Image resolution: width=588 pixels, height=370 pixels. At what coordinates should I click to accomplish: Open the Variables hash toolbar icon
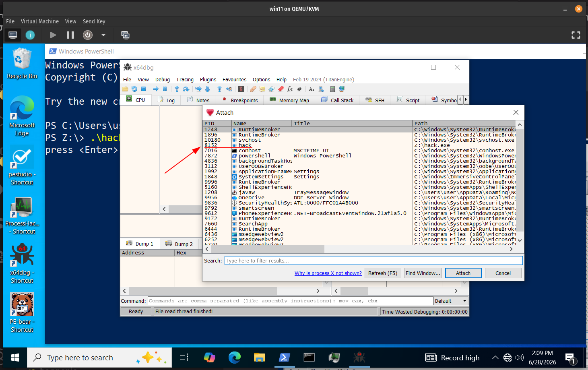(x=299, y=89)
